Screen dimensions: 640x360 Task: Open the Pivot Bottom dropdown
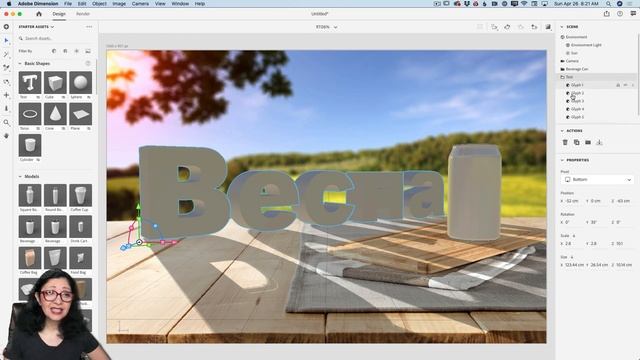click(598, 180)
